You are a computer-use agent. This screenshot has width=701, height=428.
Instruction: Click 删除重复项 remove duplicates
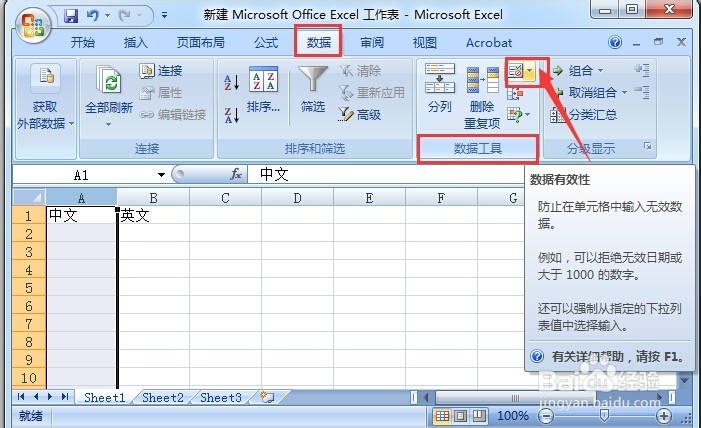tap(482, 97)
